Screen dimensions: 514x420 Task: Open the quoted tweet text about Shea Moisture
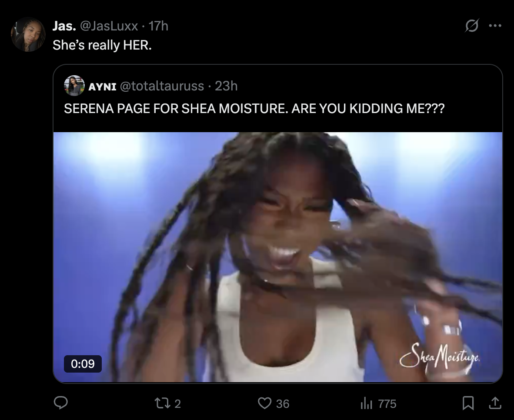[x=254, y=109]
